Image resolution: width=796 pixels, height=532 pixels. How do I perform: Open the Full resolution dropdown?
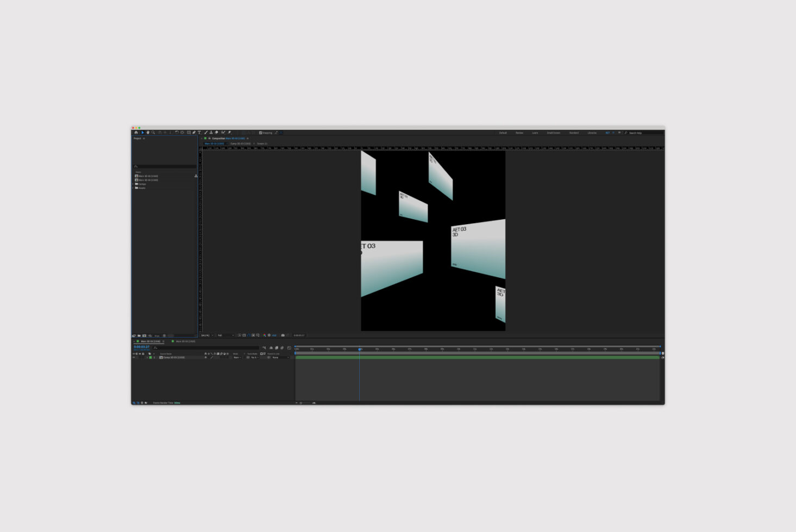(225, 335)
